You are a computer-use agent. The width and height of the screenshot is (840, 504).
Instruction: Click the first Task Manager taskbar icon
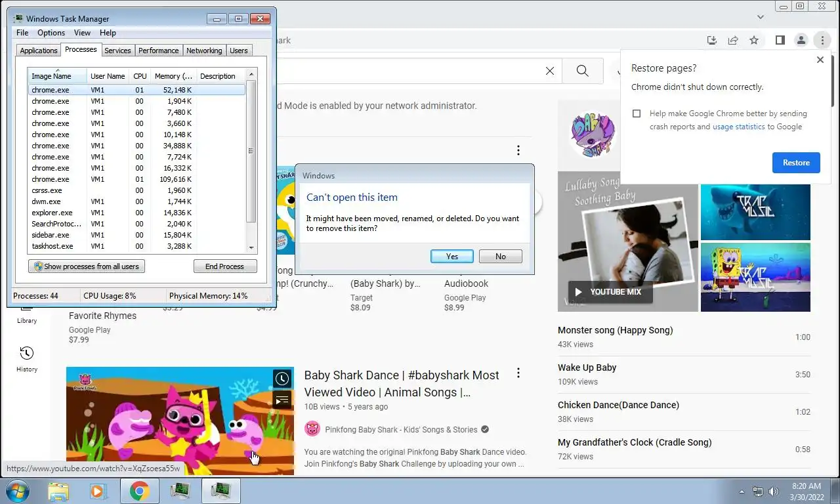tap(180, 491)
